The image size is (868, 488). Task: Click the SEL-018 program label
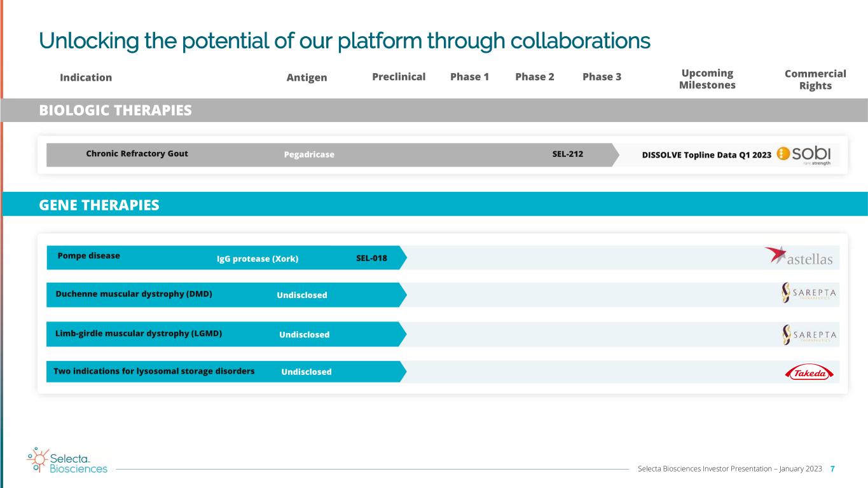(x=371, y=259)
